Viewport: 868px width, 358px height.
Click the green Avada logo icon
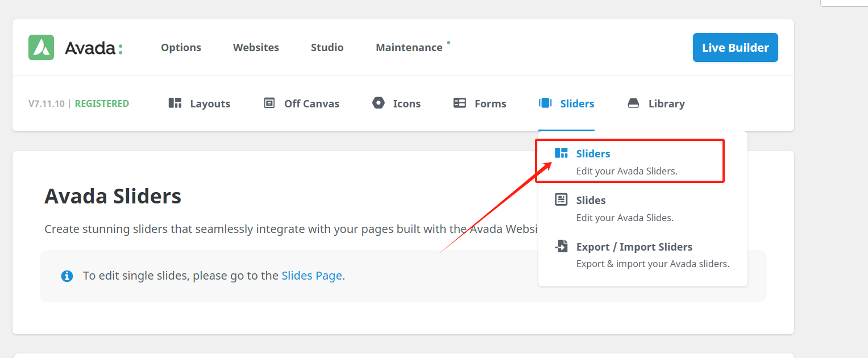[x=41, y=48]
